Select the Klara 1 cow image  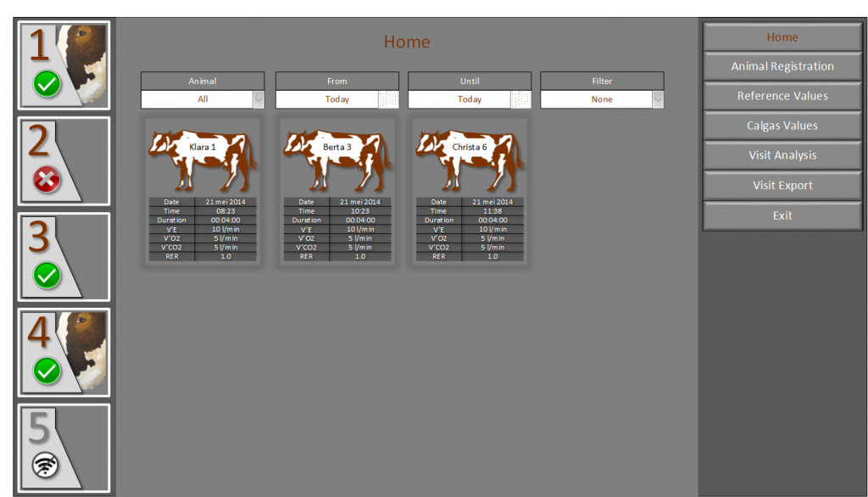pos(203,157)
